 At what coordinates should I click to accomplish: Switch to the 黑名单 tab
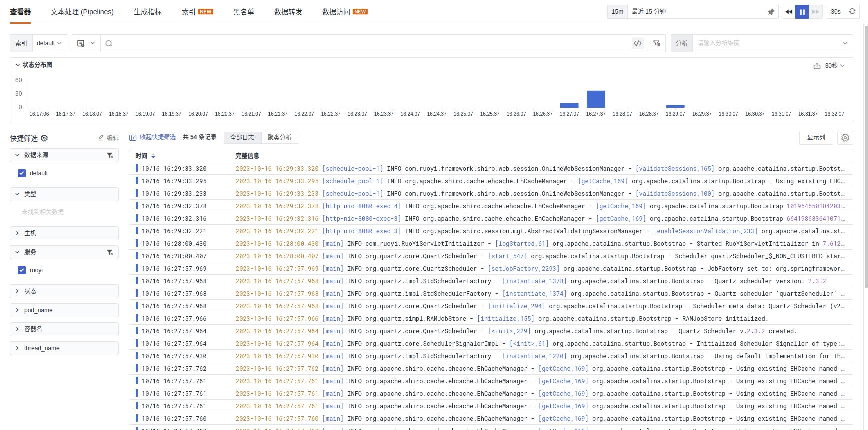(x=244, y=12)
